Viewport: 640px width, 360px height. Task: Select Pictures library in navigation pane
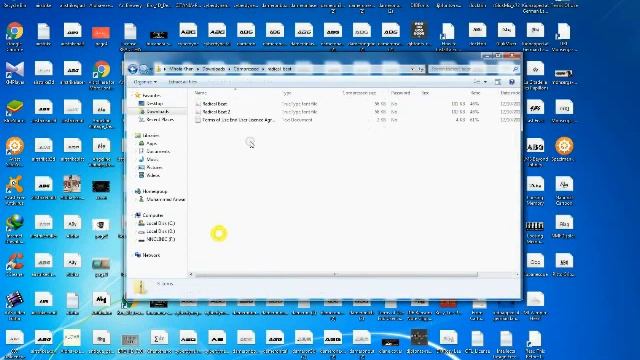pyautogui.click(x=150, y=167)
